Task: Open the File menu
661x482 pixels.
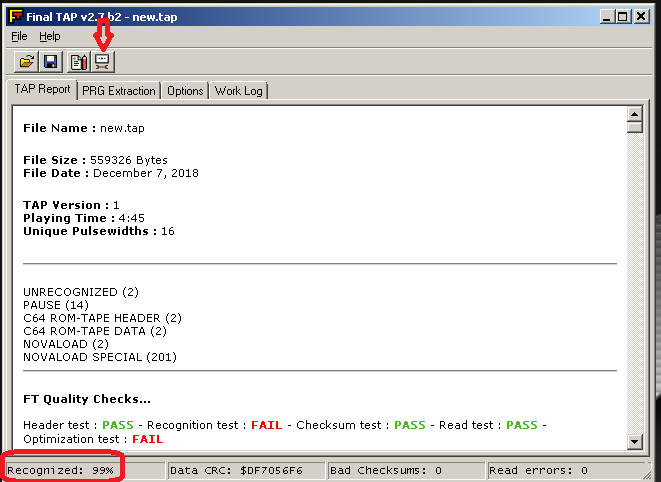Action: (19, 37)
